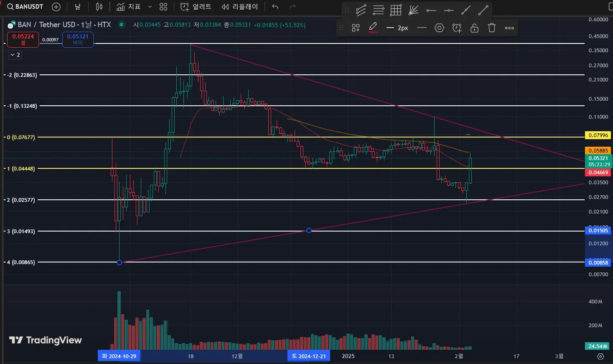Click the 1 (0.04448) Fib level label
This screenshot has height=364, width=613.
tap(21, 168)
